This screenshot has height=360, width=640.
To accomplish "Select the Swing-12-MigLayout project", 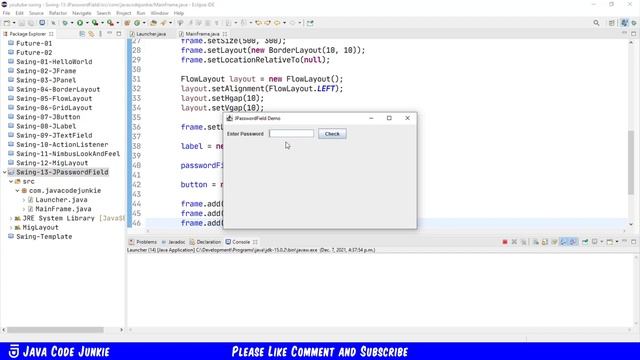I will click(52, 163).
